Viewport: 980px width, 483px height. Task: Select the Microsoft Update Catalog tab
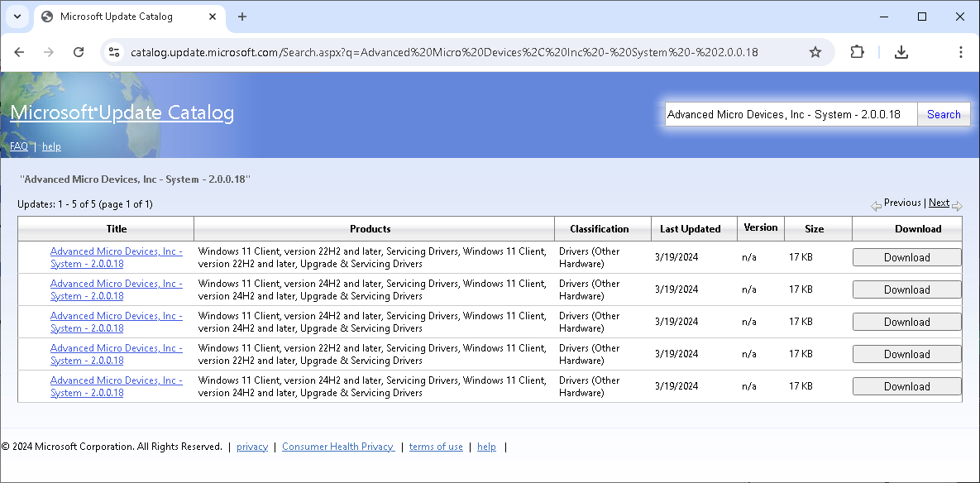(x=129, y=17)
